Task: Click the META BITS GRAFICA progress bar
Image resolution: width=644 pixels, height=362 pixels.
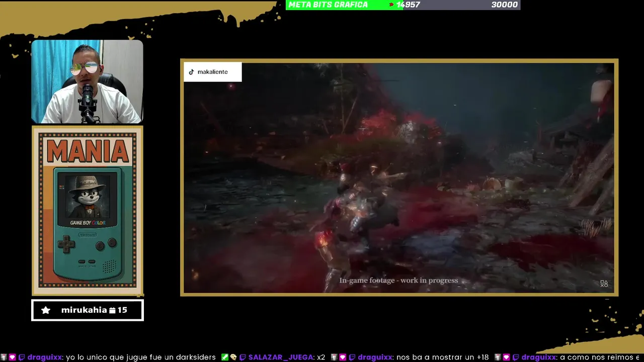Action: 403,5
